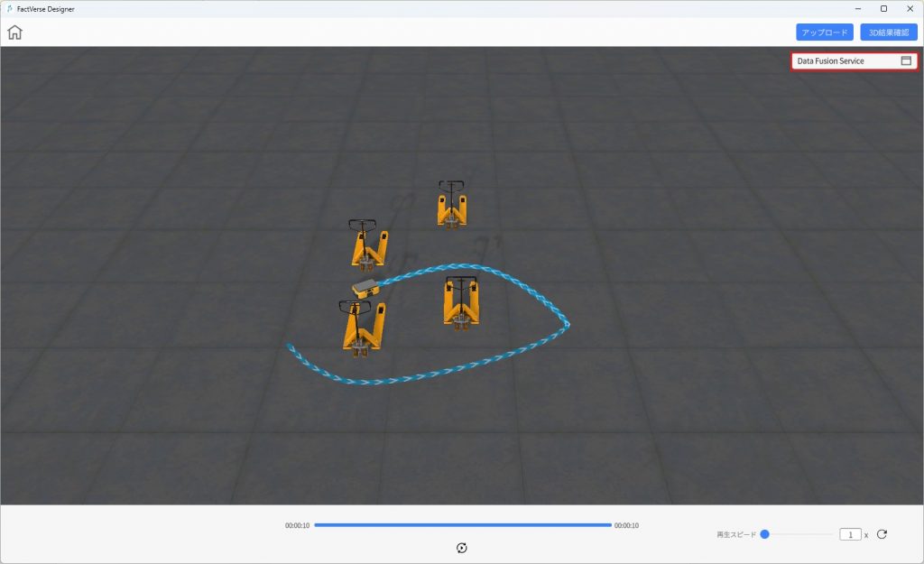924x564 pixels.
Task: Select the gray AGV robot on the path
Action: click(365, 288)
